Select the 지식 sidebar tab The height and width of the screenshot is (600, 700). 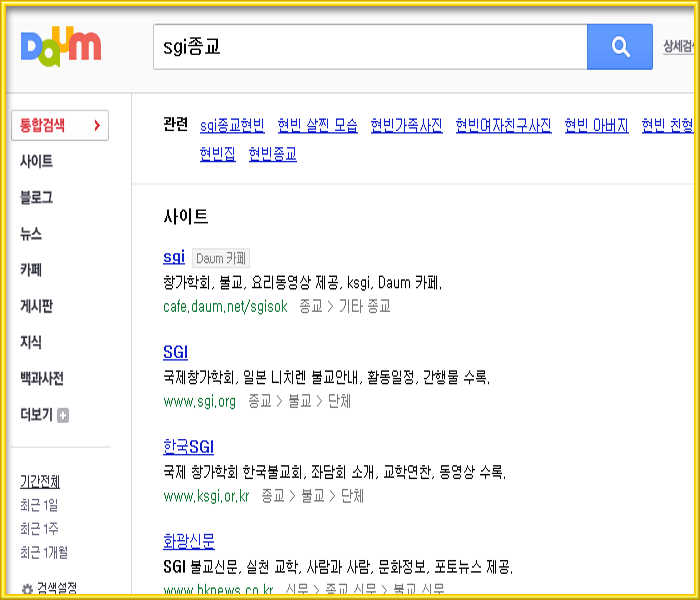[x=31, y=342]
